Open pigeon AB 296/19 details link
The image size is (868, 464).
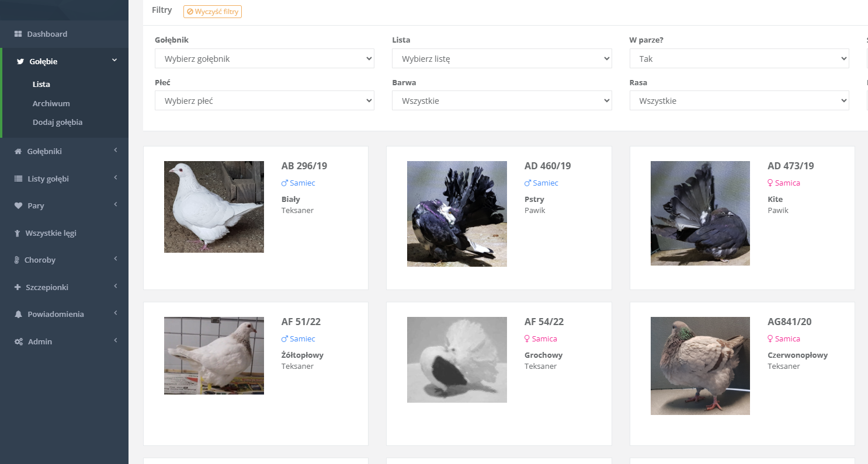tap(304, 166)
